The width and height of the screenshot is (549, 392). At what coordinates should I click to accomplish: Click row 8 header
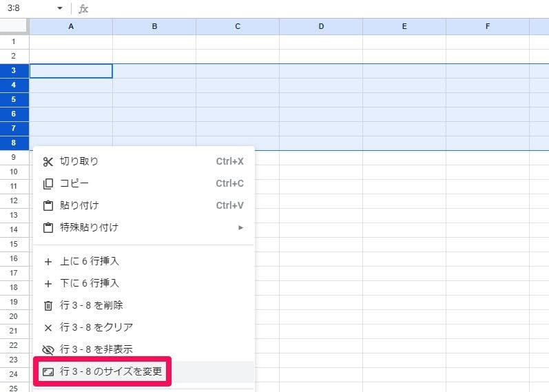pos(14,143)
